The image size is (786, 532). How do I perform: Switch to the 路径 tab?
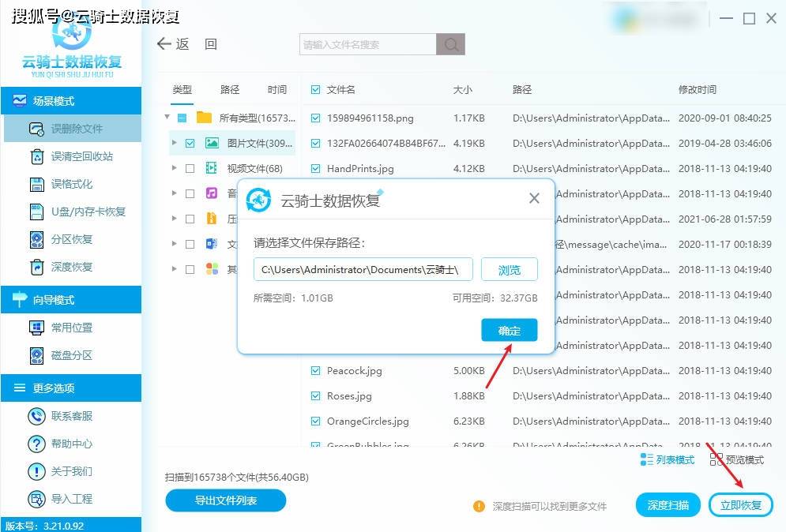pyautogui.click(x=230, y=90)
